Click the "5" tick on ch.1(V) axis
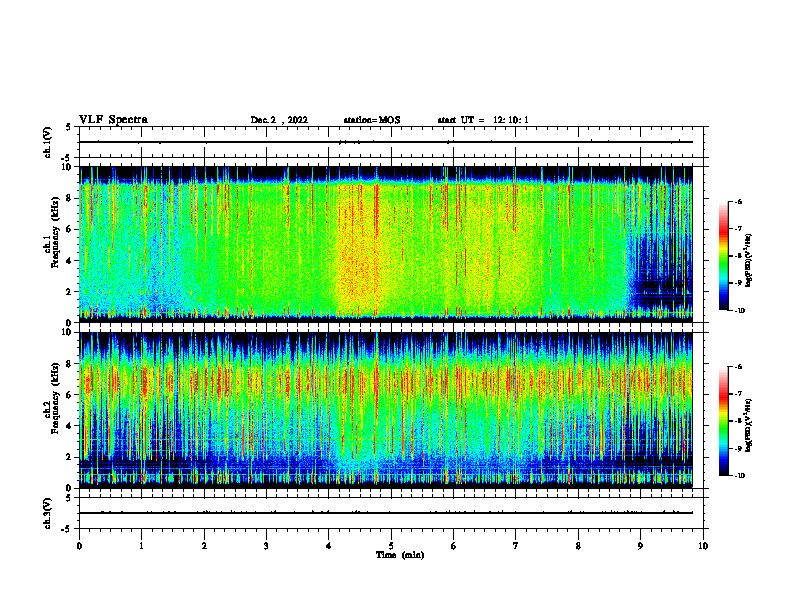Screen dimensions: 792x612 coord(69,127)
